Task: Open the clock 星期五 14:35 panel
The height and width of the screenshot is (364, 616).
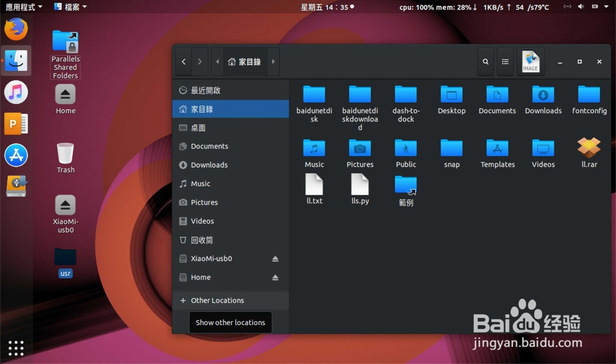Action: tap(327, 7)
